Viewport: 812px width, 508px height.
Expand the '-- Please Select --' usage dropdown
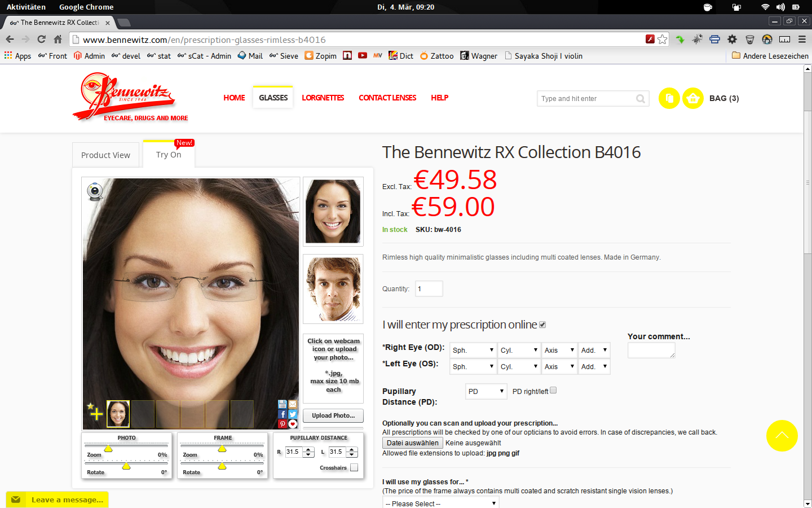440,503
